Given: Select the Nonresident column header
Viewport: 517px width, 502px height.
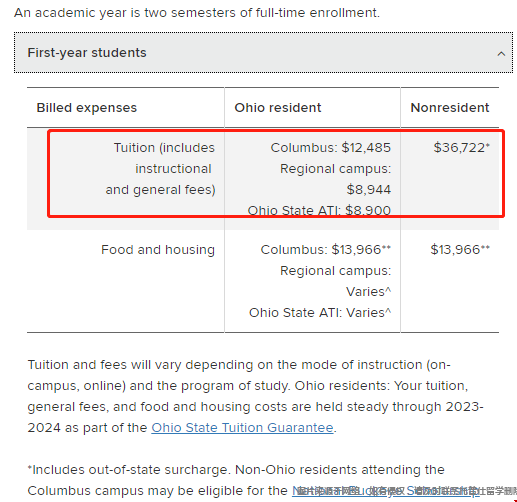Looking at the screenshot, I should point(450,108).
